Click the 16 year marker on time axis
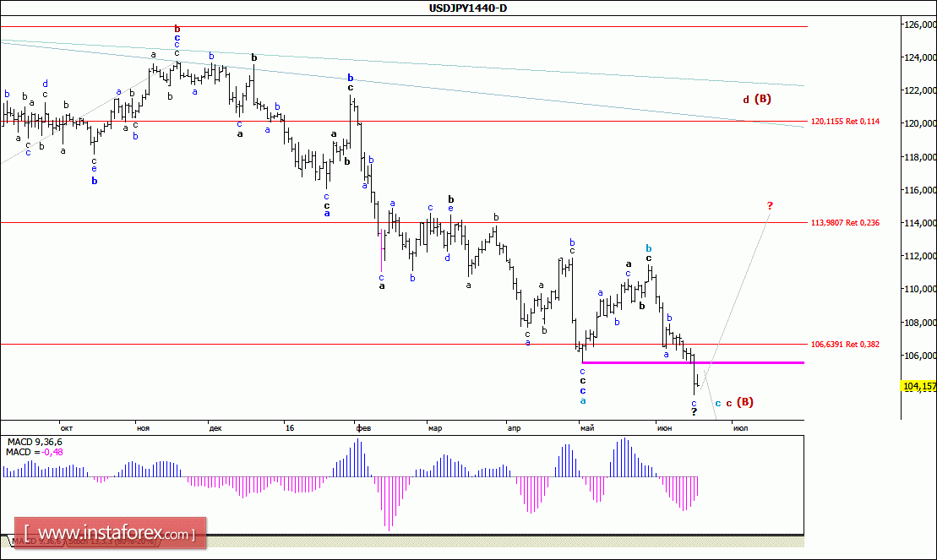Screen dimensions: 937x560 [290, 428]
